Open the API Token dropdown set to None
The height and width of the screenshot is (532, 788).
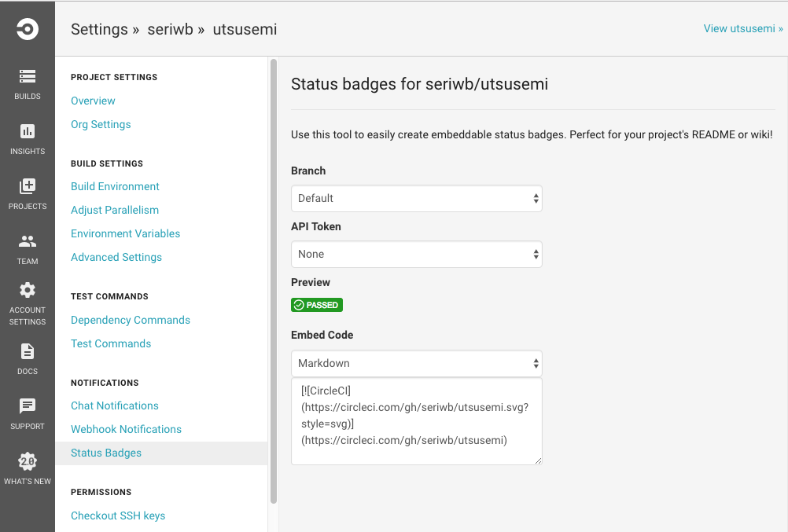pos(417,254)
